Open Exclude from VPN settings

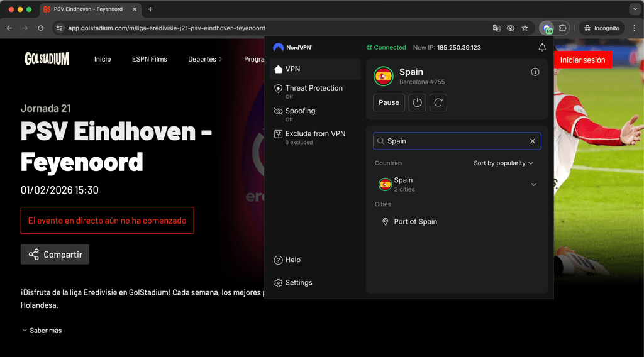[x=315, y=137]
